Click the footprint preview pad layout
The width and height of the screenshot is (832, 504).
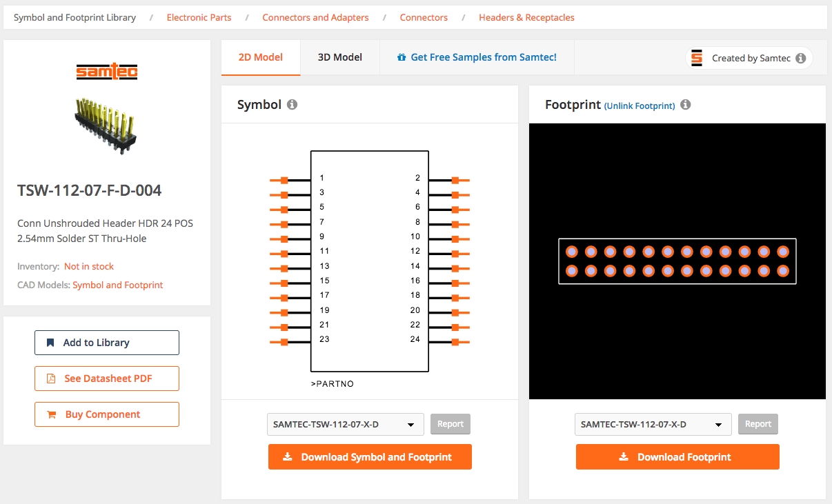677,261
